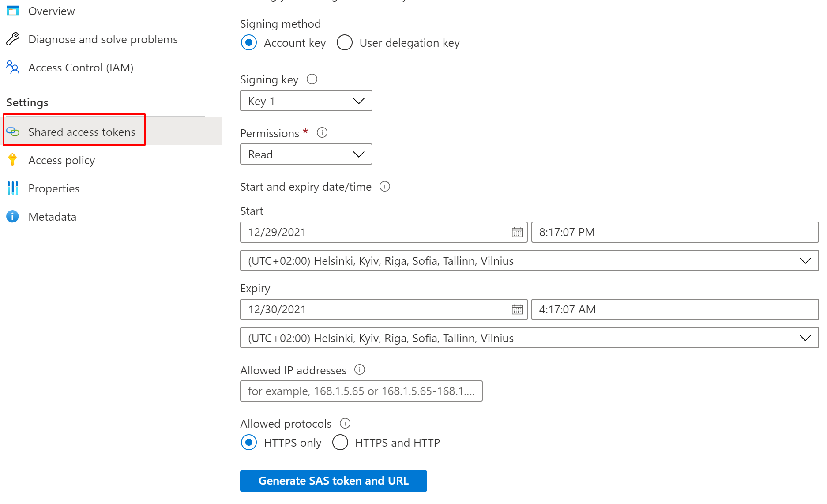Select the User delegation key option
The height and width of the screenshot is (504, 827).
(x=345, y=43)
